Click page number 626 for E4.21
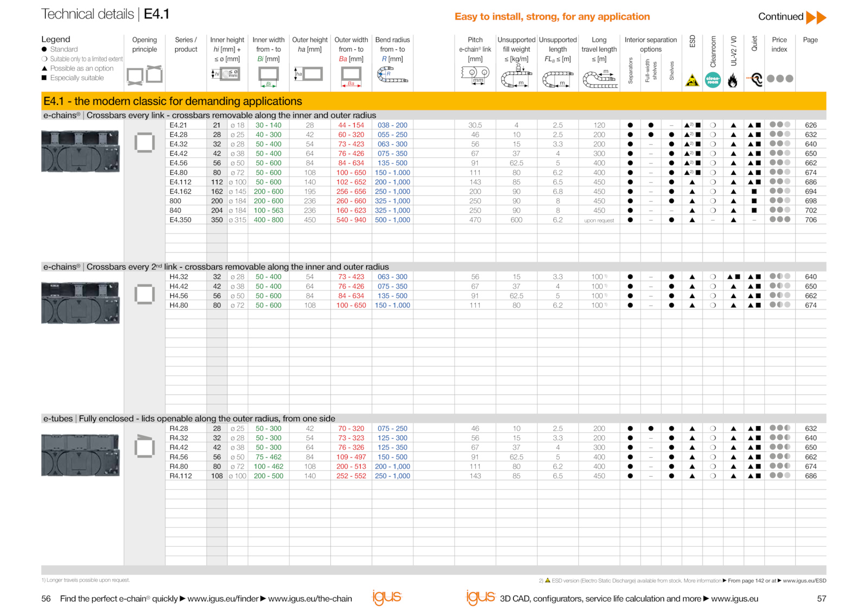Viewport: 868px width, 614px height. click(810, 125)
